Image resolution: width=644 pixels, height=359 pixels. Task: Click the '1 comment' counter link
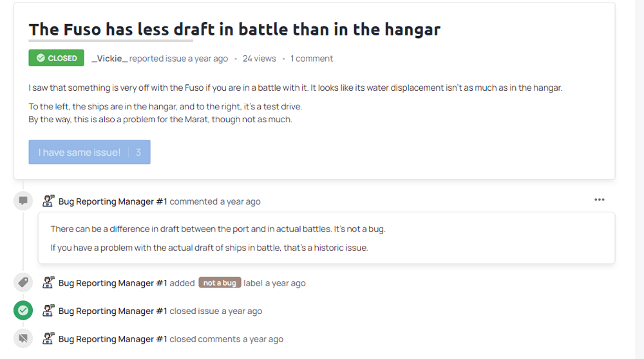(312, 59)
